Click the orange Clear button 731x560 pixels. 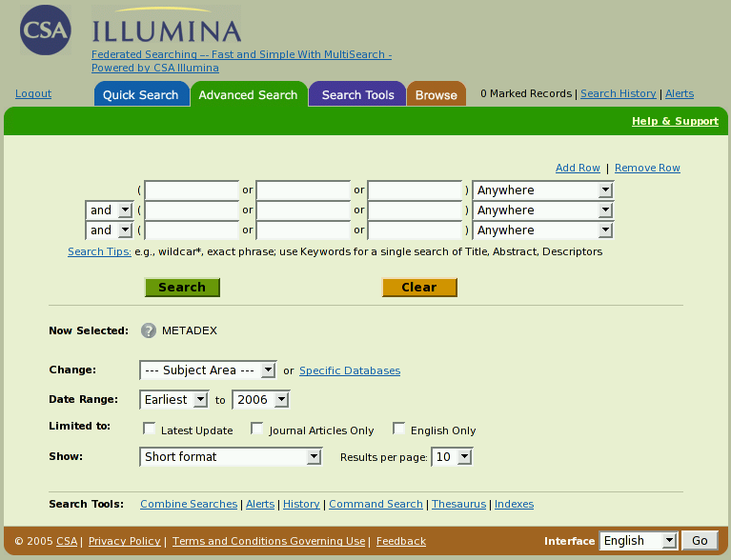pos(419,287)
